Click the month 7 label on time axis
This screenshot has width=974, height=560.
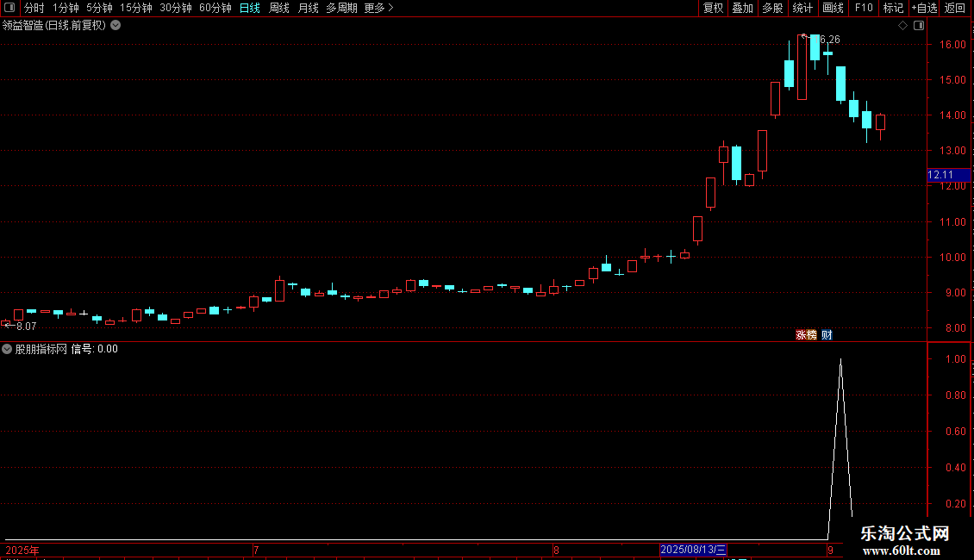coord(256,550)
